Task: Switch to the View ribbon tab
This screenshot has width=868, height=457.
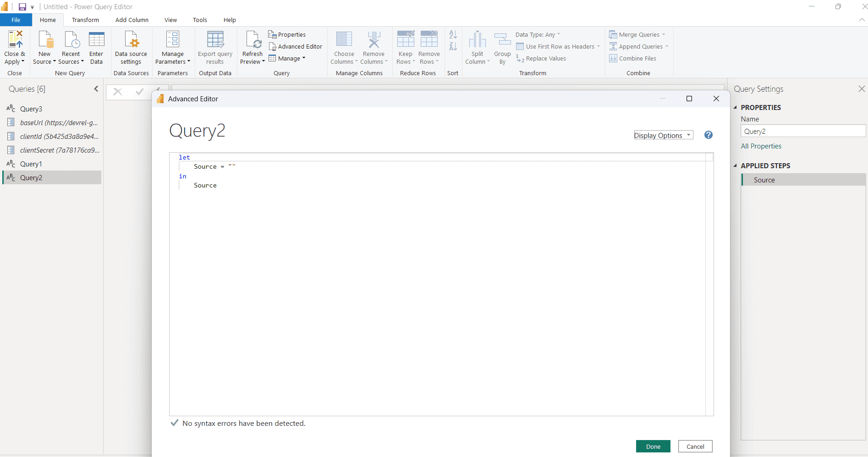Action: tap(170, 20)
